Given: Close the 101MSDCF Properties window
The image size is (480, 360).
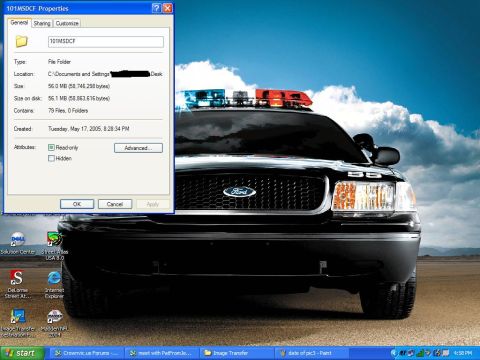Looking at the screenshot, I should click(x=167, y=8).
